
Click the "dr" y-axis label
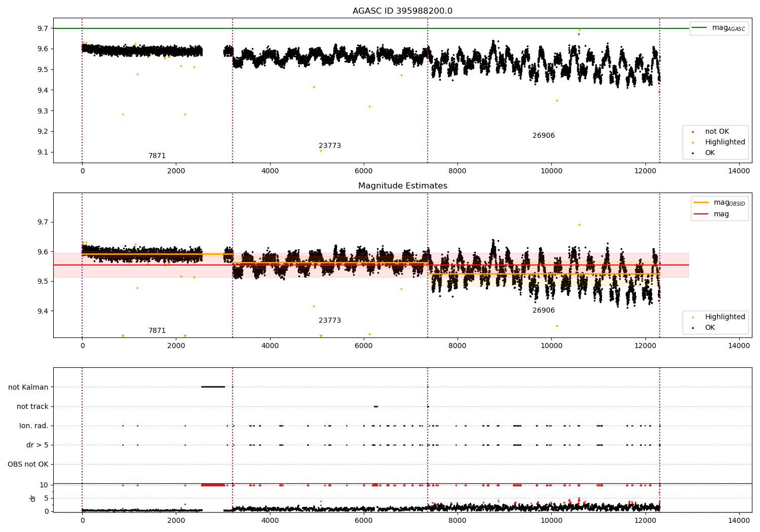33,498
